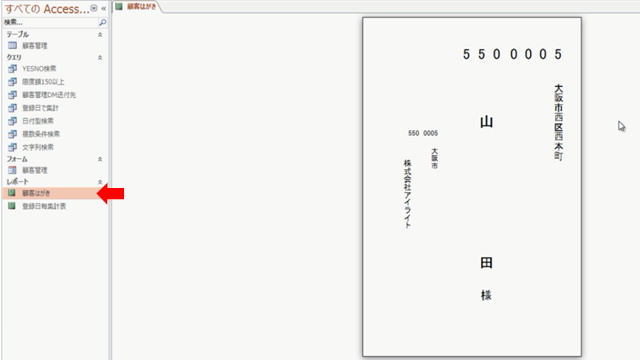Collapse the レポート group

tap(100, 182)
